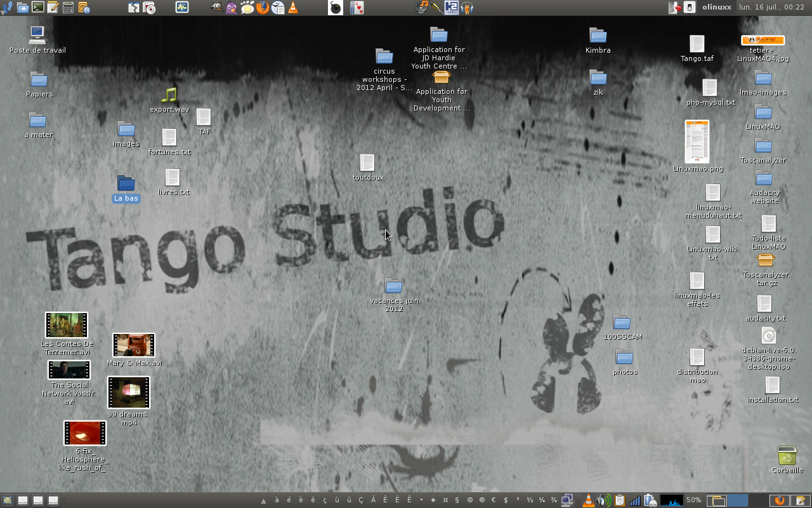Open the main applications menu
The image size is (812, 508).
[x=7, y=8]
